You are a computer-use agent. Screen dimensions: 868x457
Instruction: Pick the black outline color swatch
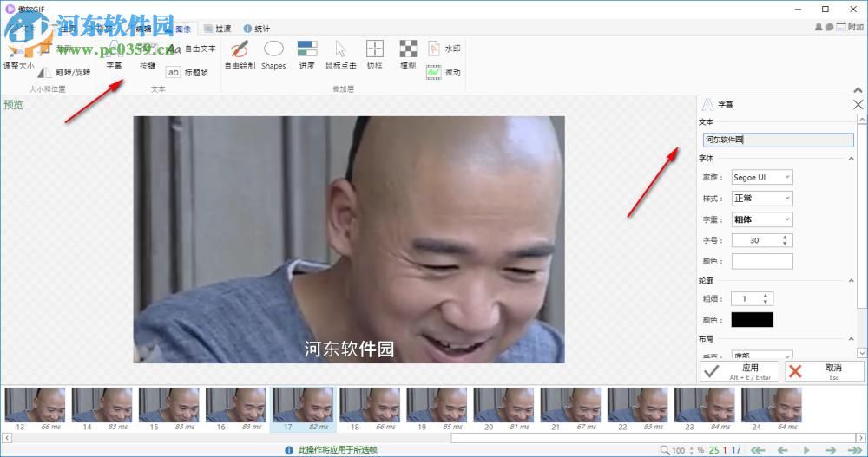pos(752,320)
